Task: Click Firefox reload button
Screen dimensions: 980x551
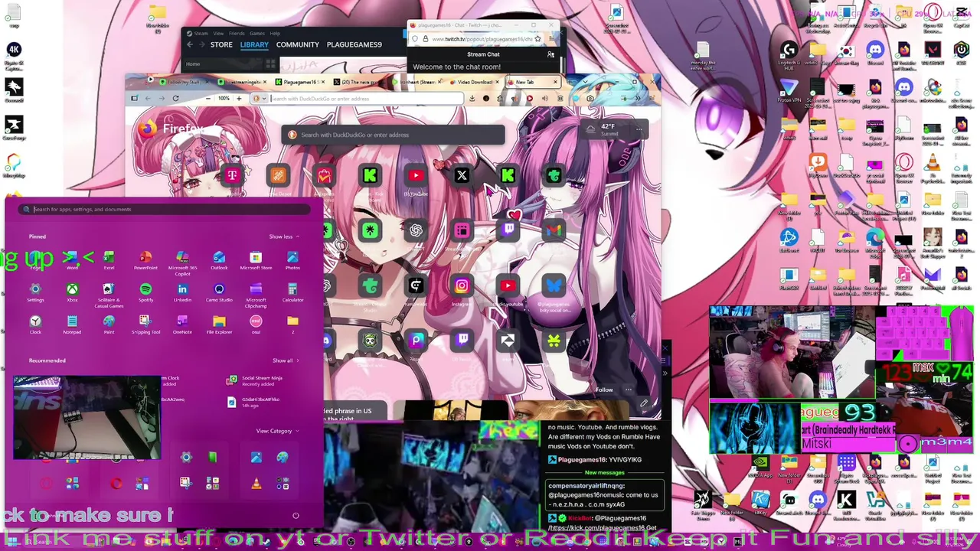Action: [175, 98]
